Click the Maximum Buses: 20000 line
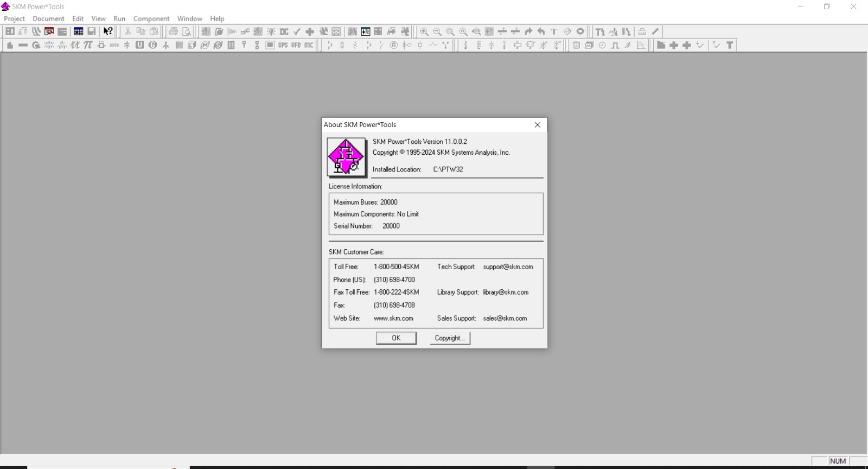Viewport: 868px width, 469px height. click(x=366, y=202)
